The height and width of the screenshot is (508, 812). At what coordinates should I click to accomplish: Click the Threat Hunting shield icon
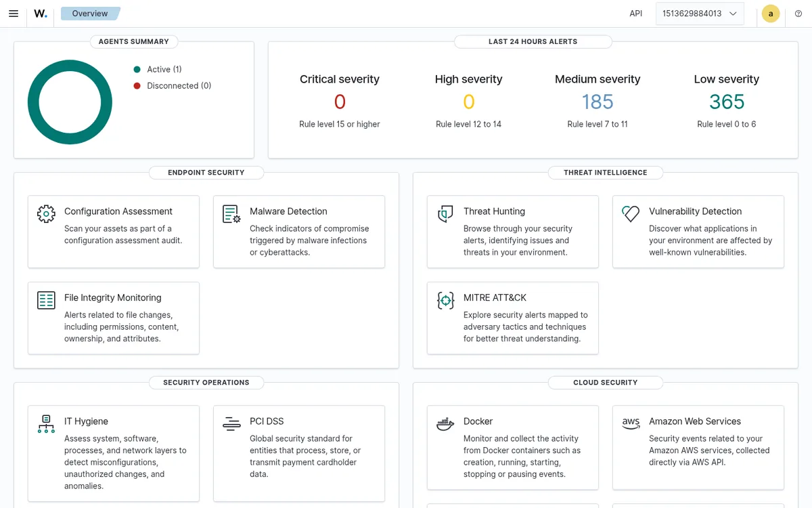[445, 214]
